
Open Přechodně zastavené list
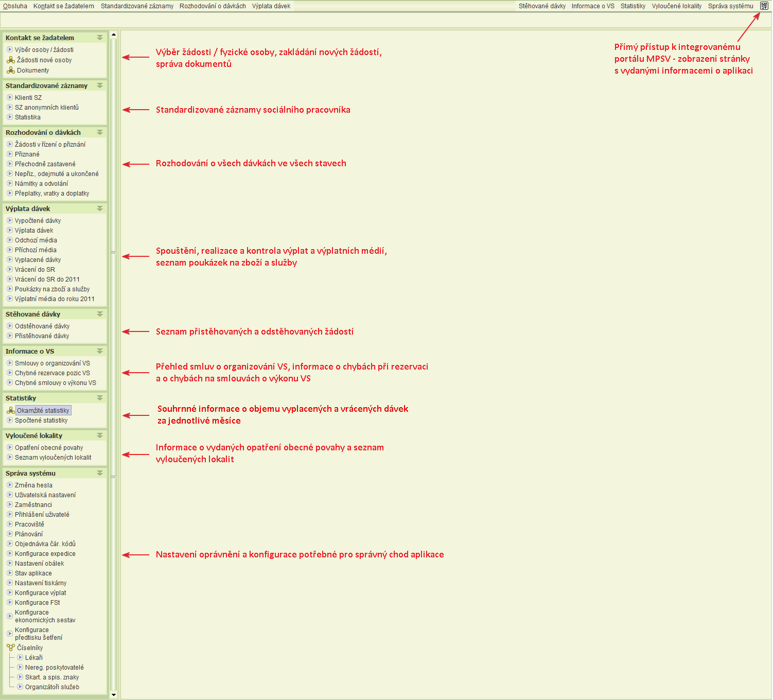click(x=45, y=164)
